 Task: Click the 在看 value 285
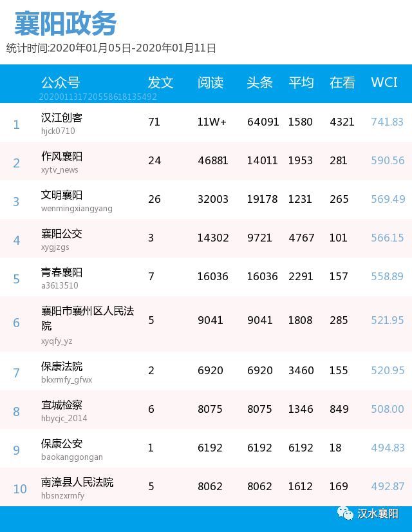(339, 320)
